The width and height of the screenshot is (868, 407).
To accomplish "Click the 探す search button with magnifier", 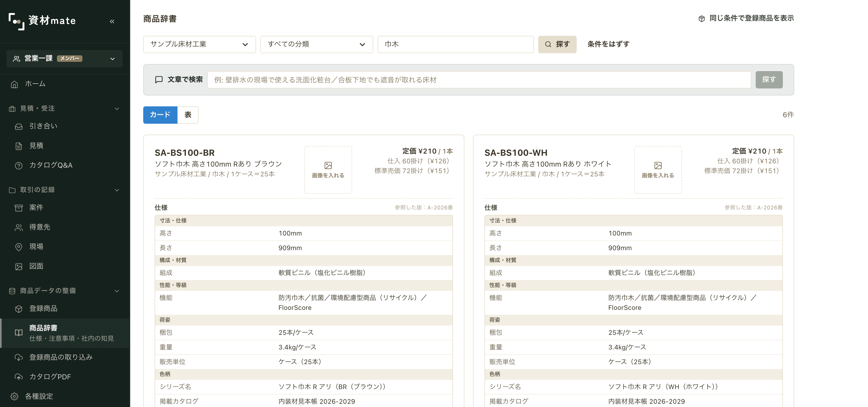I will (x=557, y=44).
